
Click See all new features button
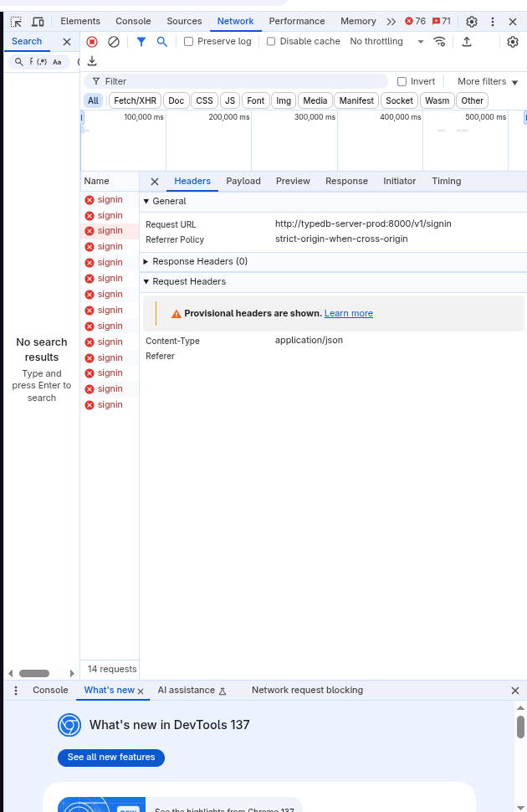tap(111, 758)
